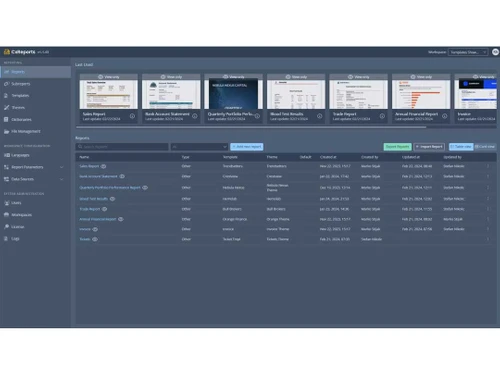
Task: Open the Trade Report table link
Action: (90, 209)
